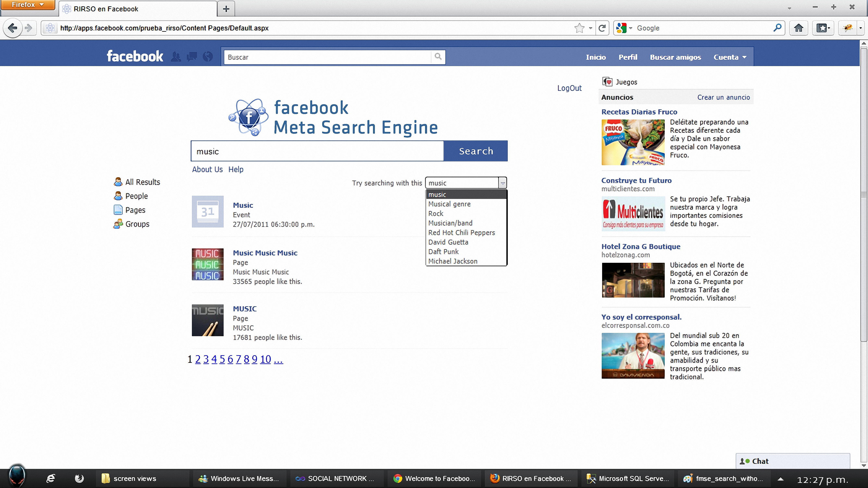The width and height of the screenshot is (868, 488).
Task: Click the magnifier in the Buscar box
Action: 438,57
